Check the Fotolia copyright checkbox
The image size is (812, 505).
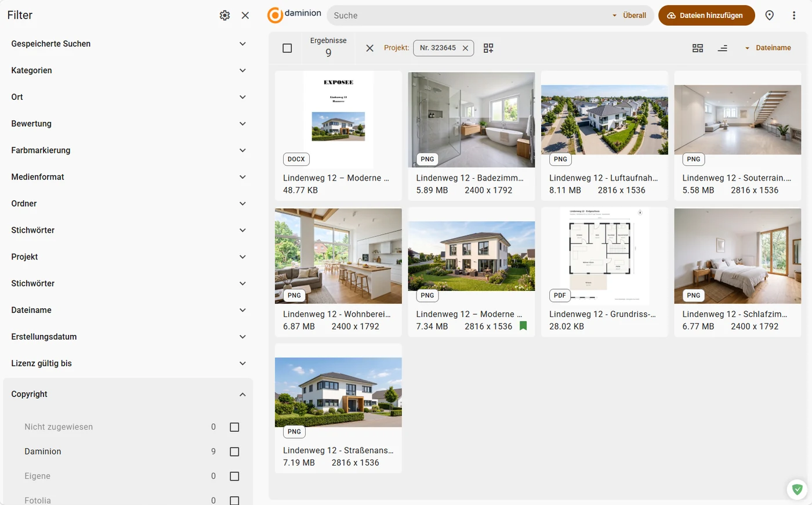click(x=234, y=500)
